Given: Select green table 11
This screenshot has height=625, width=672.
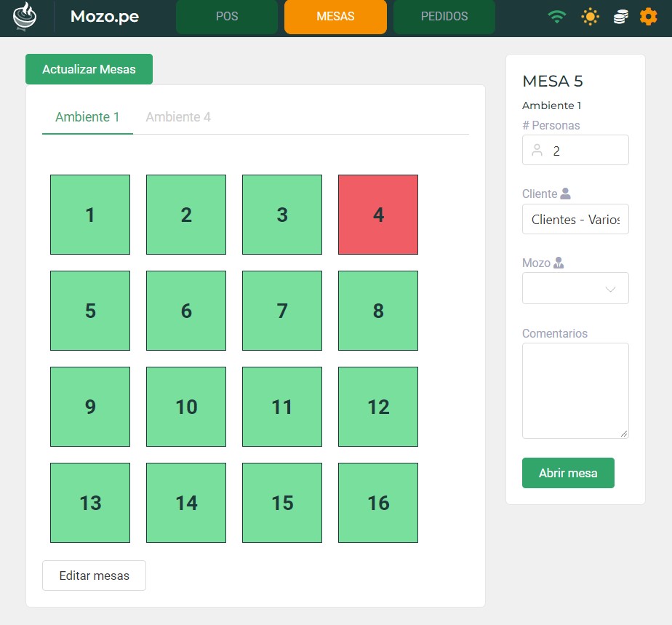Looking at the screenshot, I should 282,407.
